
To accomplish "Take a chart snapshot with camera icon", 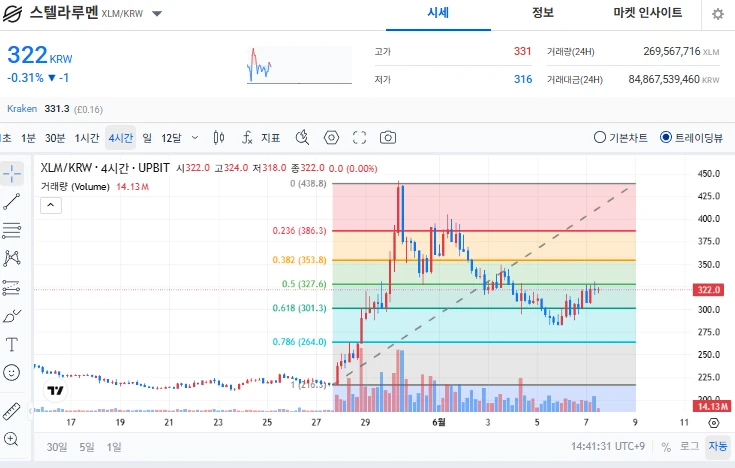I will pyautogui.click(x=388, y=138).
